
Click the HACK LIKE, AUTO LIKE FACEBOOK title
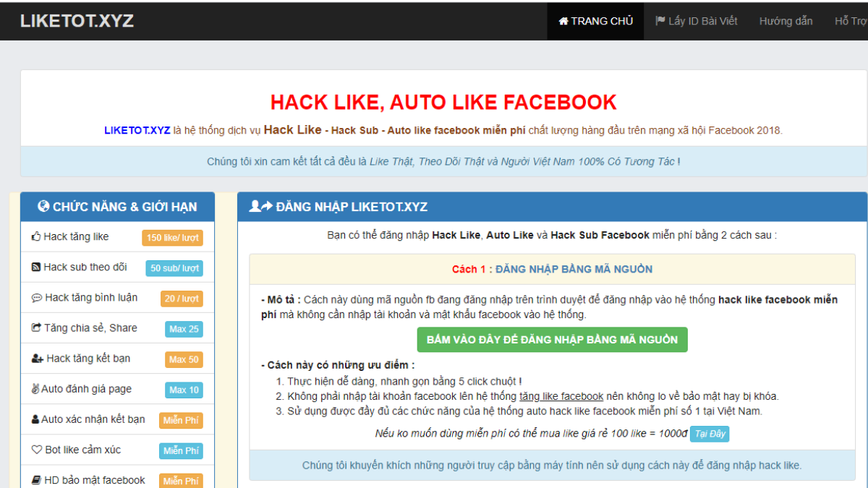(443, 102)
